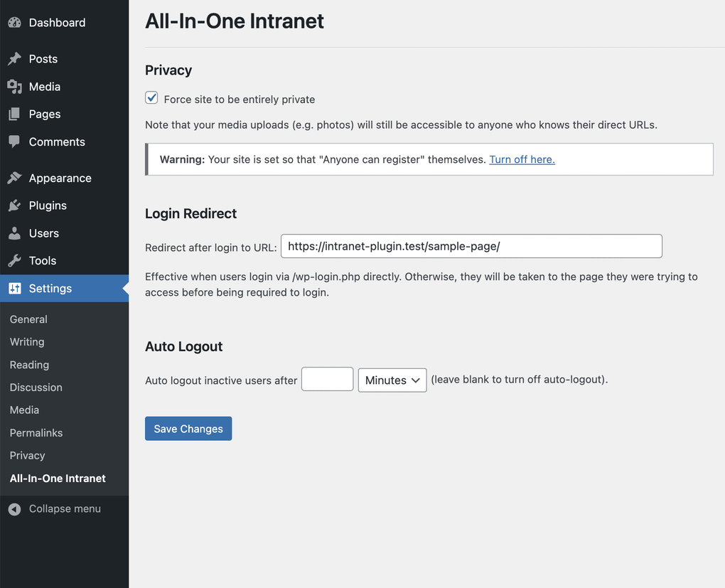Select the Posts pushpin icon

tap(14, 58)
